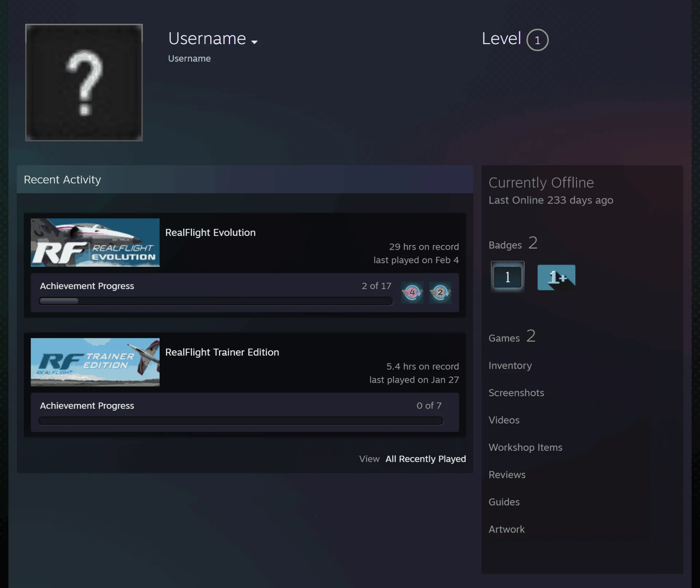Open the RealFlight Evolution title link
The height and width of the screenshot is (588, 700).
pyautogui.click(x=210, y=233)
